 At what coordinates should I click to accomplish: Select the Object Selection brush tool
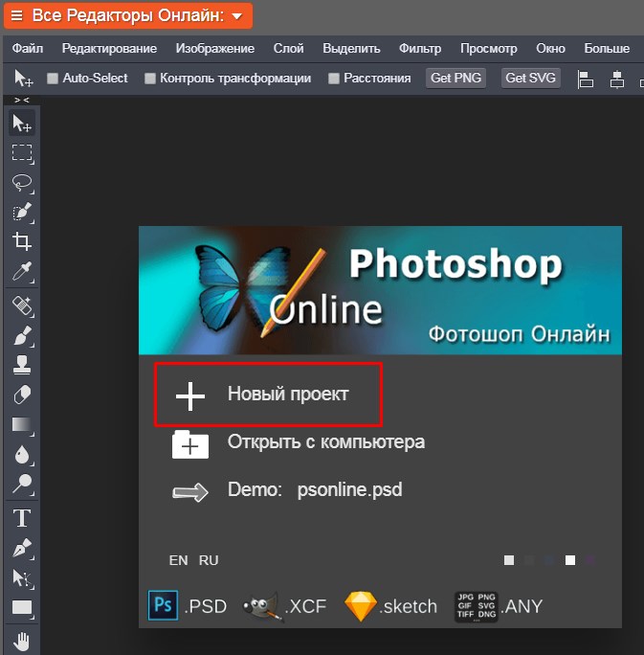[x=22, y=213]
